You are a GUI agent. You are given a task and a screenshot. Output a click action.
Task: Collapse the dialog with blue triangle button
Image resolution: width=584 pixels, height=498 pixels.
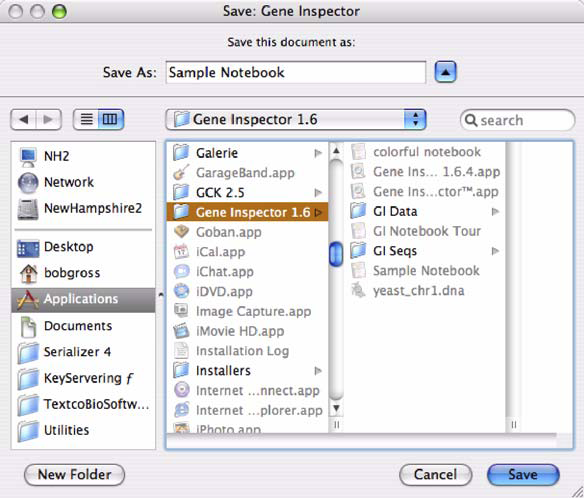445,72
